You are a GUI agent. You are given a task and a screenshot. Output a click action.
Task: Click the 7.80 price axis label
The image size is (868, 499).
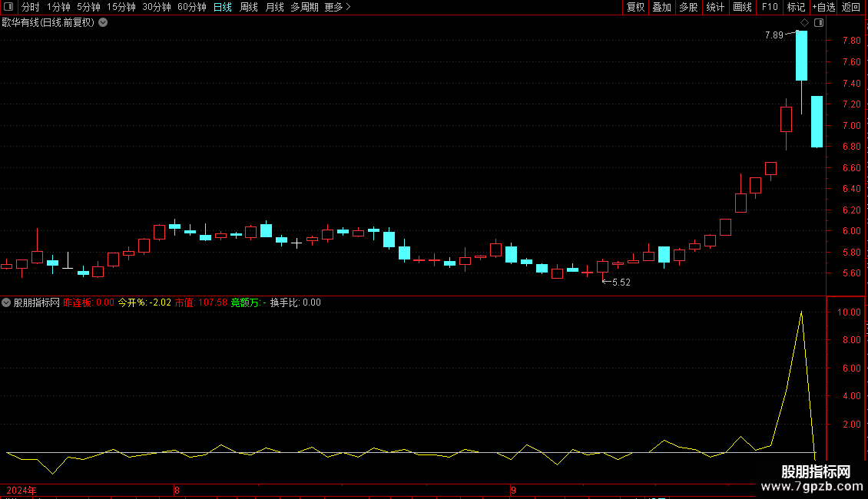(x=851, y=41)
